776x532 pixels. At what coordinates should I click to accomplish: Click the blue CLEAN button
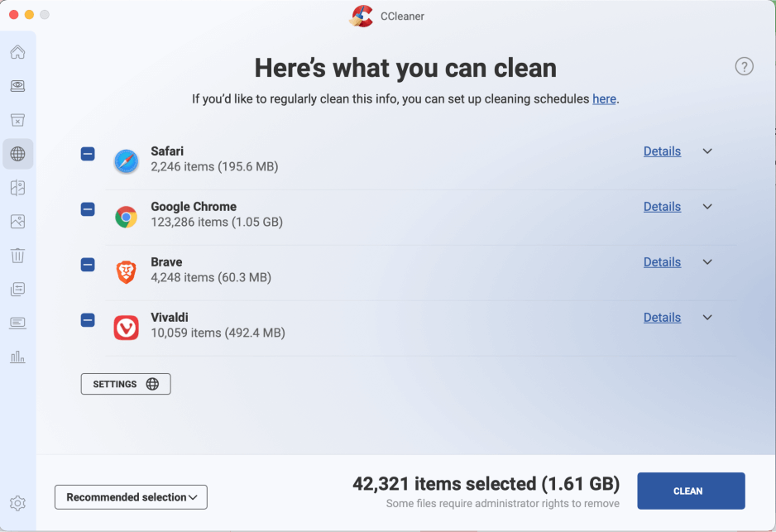pyautogui.click(x=691, y=491)
